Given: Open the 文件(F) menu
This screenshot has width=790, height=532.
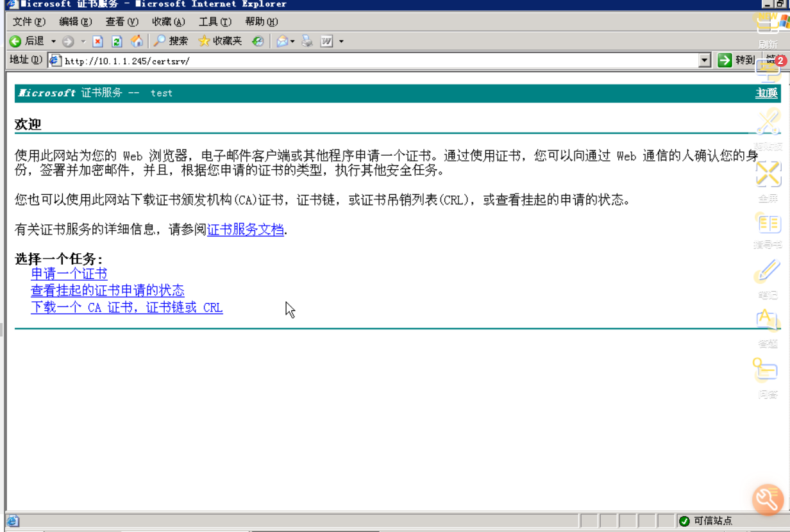Looking at the screenshot, I should click(x=29, y=22).
